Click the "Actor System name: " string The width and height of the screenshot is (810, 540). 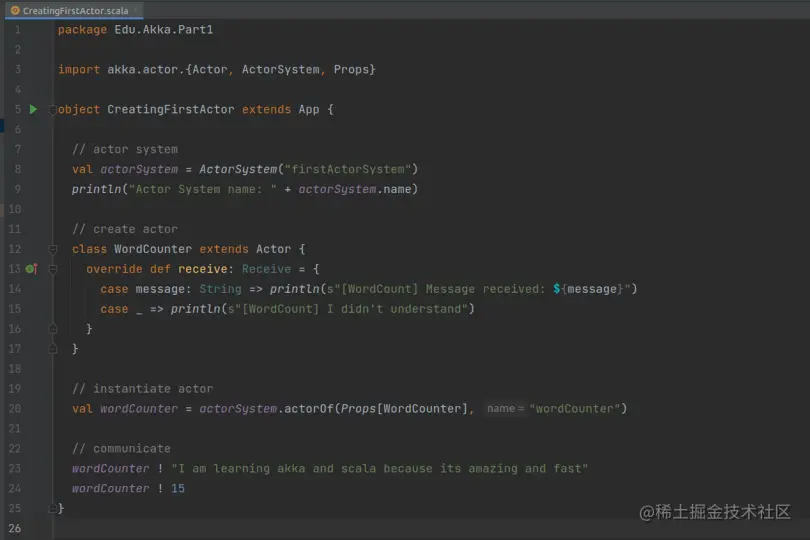[202, 190]
